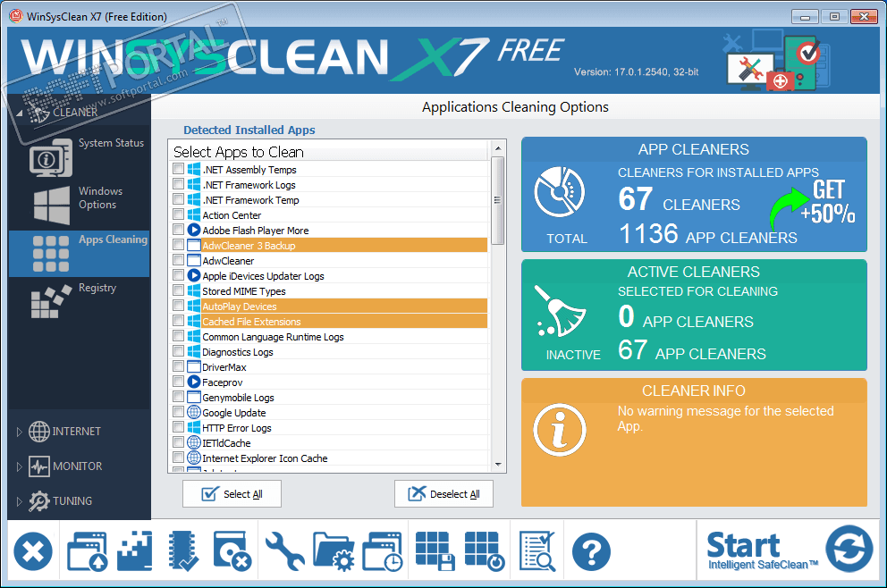
Task: Click the Registry blocks icon
Action: click(x=51, y=301)
